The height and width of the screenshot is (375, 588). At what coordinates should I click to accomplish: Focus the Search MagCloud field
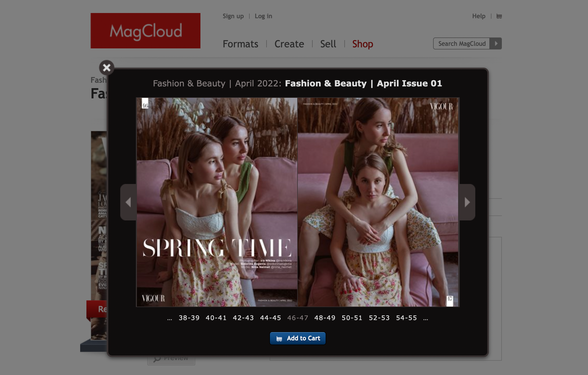click(x=461, y=43)
